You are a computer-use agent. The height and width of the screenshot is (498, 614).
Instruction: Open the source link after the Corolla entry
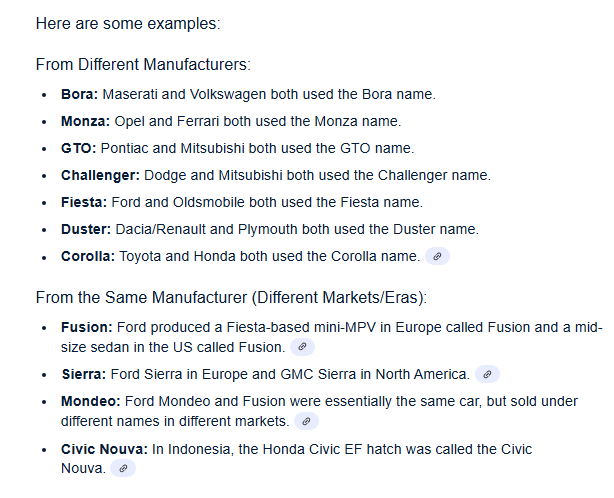coord(437,256)
